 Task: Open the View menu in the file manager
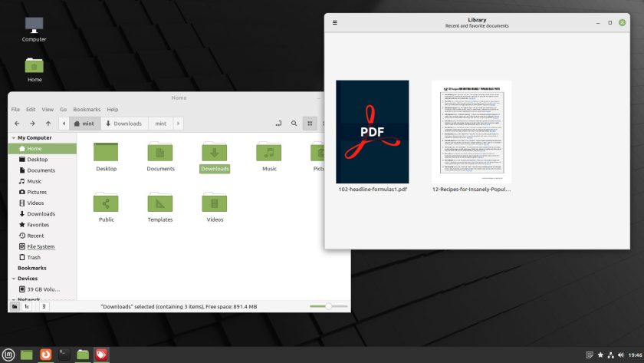(x=48, y=109)
